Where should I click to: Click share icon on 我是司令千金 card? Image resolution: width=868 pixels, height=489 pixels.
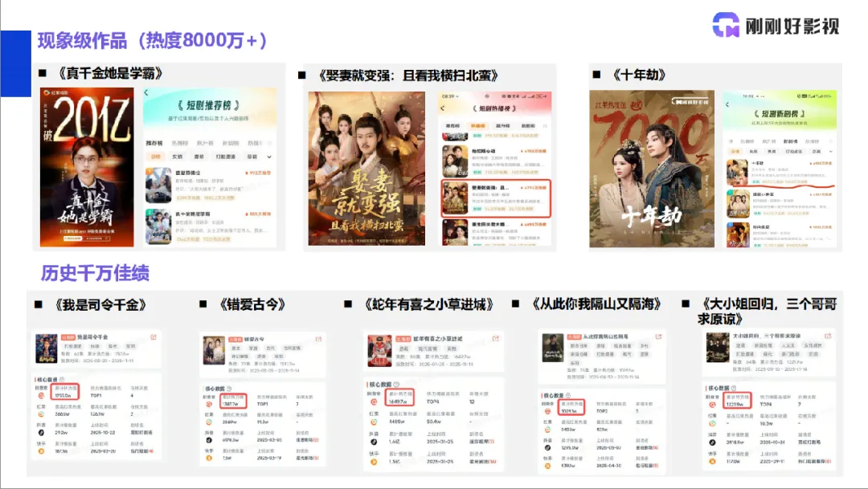click(154, 337)
